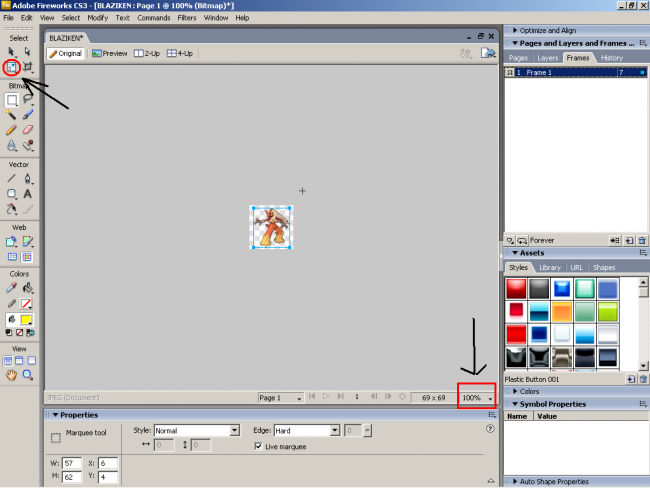
Task: Switch to the 4-Up view
Action: tap(180, 53)
